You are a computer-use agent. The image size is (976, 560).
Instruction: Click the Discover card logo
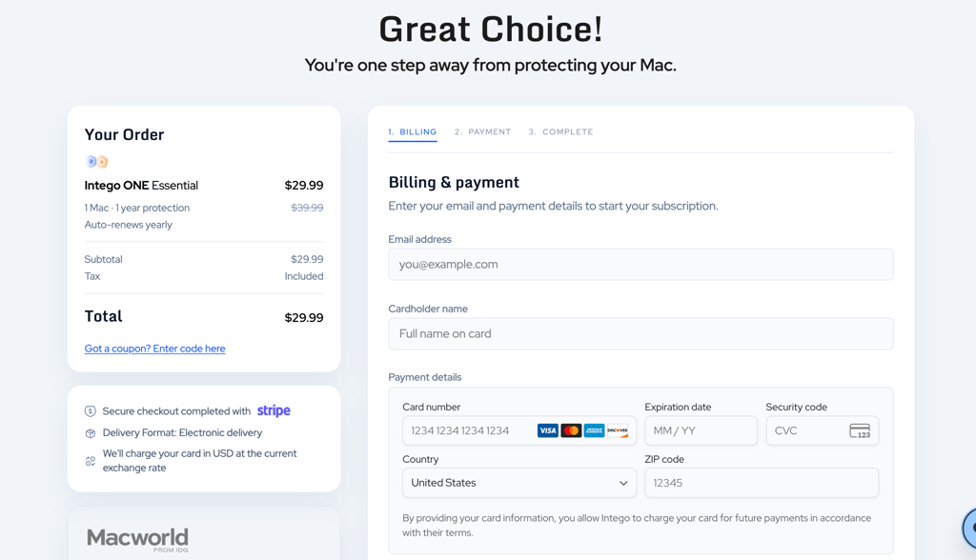point(618,430)
